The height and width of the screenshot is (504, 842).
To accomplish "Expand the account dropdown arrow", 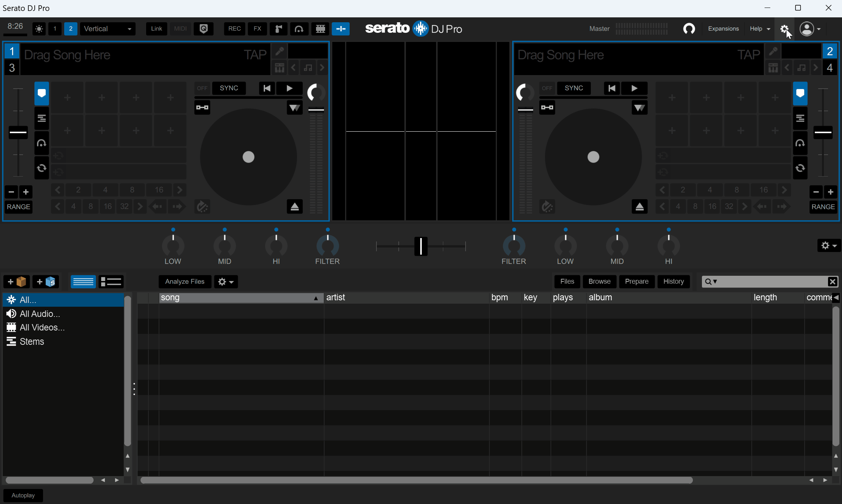I will click(x=819, y=29).
